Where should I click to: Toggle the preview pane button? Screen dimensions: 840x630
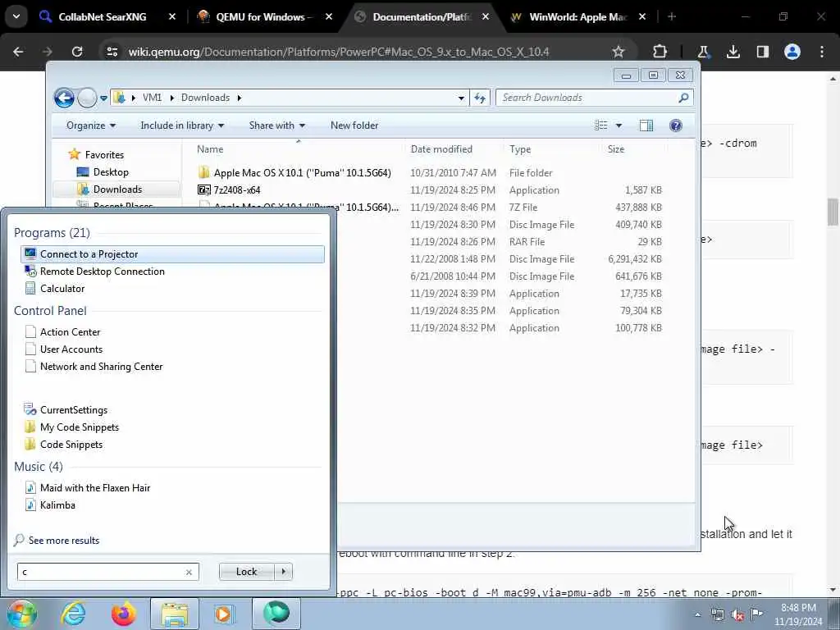coord(646,126)
